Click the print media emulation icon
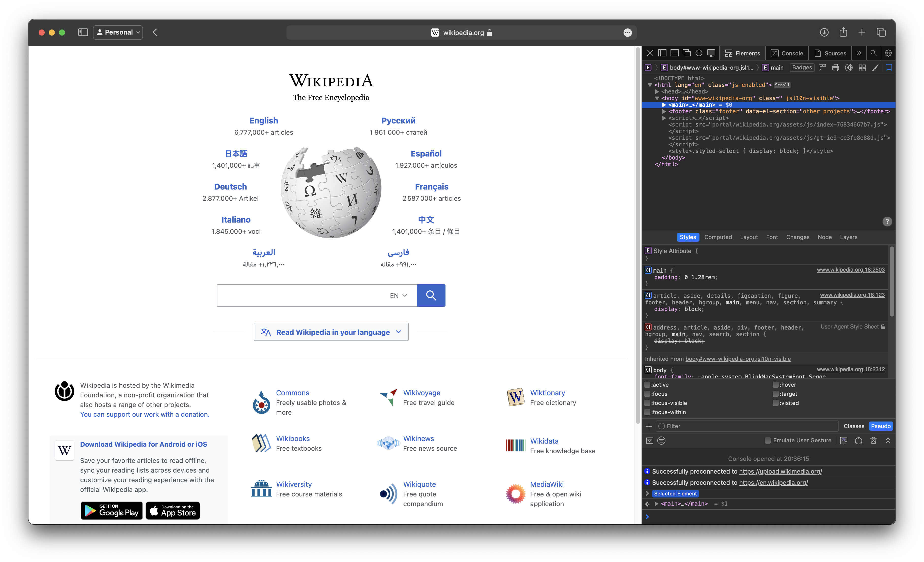Screen dimensions: 924x562 (x=836, y=68)
